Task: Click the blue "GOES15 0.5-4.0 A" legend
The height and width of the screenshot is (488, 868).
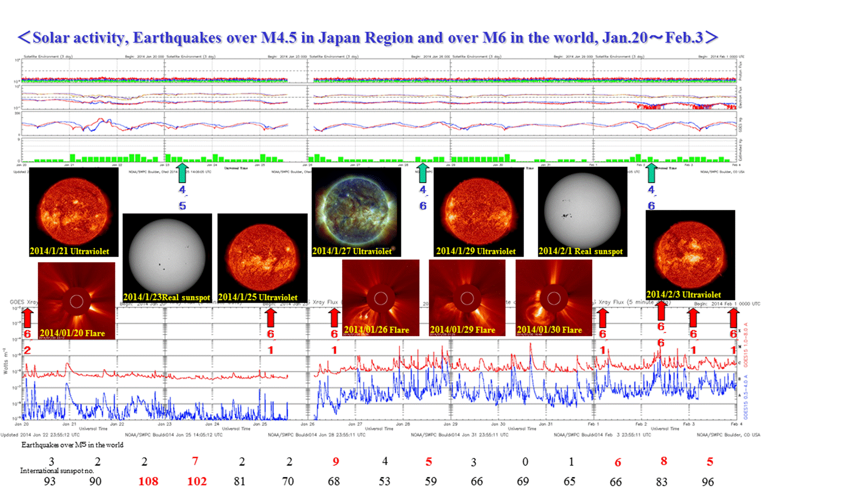Action: click(x=746, y=397)
